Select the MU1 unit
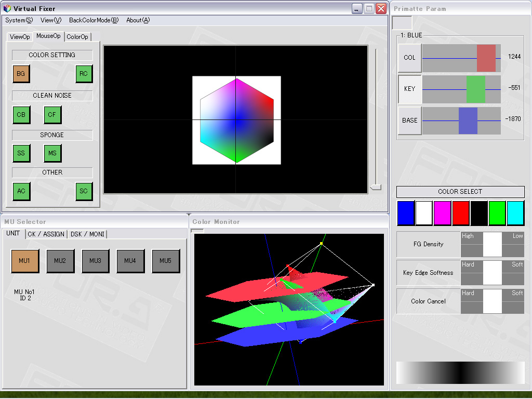532x399 pixels. [24, 261]
